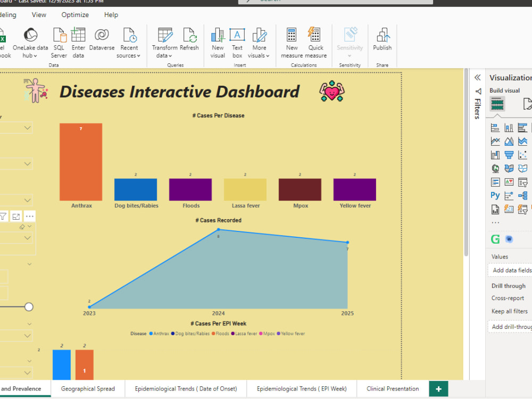Pick the funnel chart visual type
Image resolution: width=532 pixels, height=399 pixels.
pyautogui.click(x=509, y=155)
